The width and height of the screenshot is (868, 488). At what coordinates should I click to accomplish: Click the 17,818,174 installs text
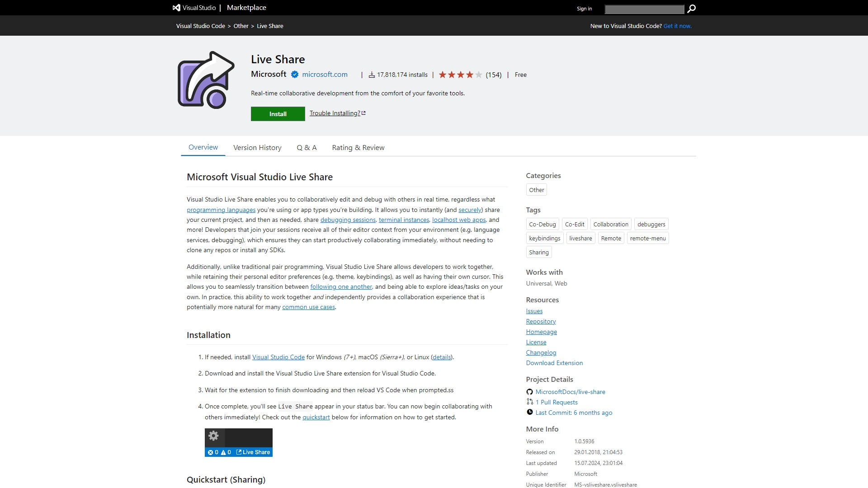402,75
